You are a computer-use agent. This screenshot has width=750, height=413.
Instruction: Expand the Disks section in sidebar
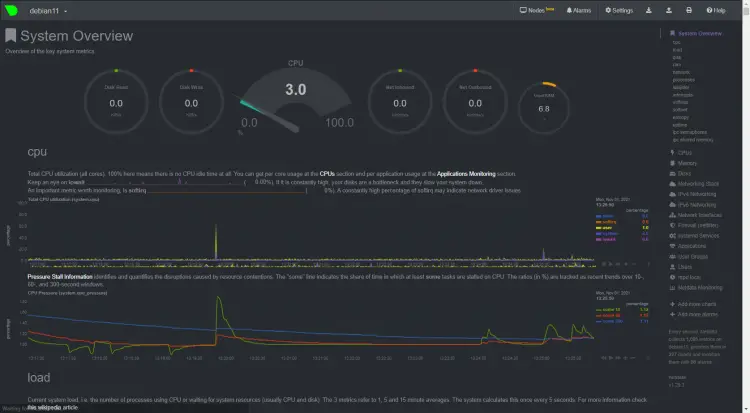pos(684,173)
